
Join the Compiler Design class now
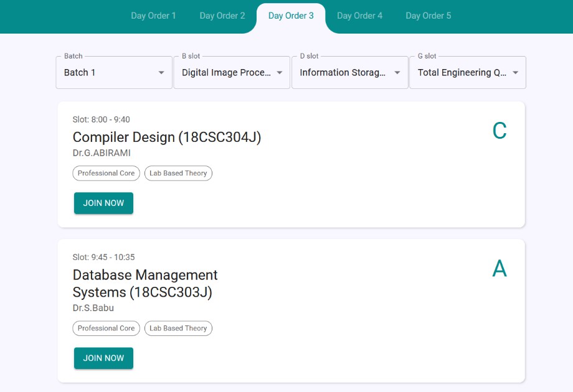point(103,203)
